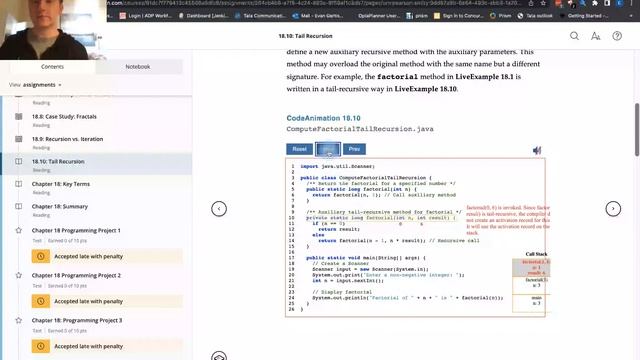The height and width of the screenshot is (360, 640).
Task: Open the View assignments dropdown
Action: click(x=35, y=85)
